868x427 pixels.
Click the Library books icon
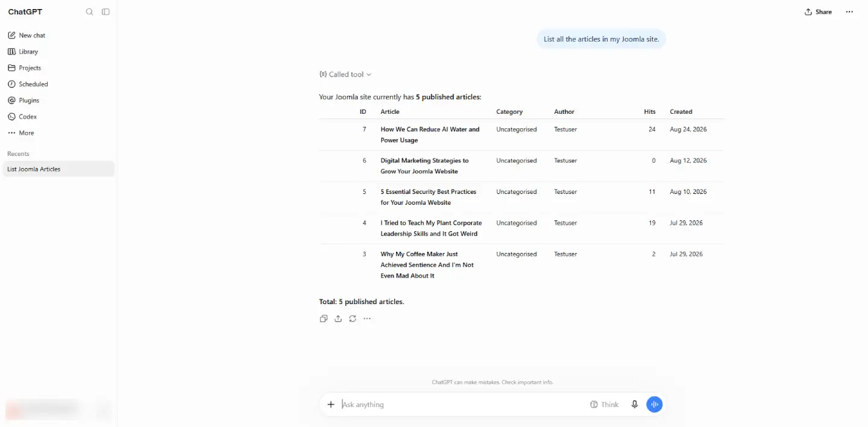click(x=11, y=52)
